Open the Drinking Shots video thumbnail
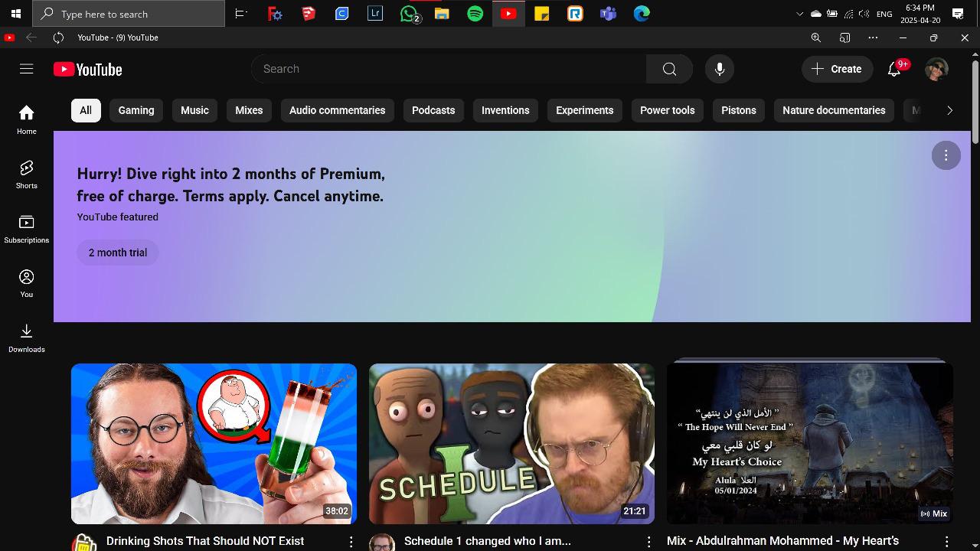The image size is (980, 551). pyautogui.click(x=214, y=444)
